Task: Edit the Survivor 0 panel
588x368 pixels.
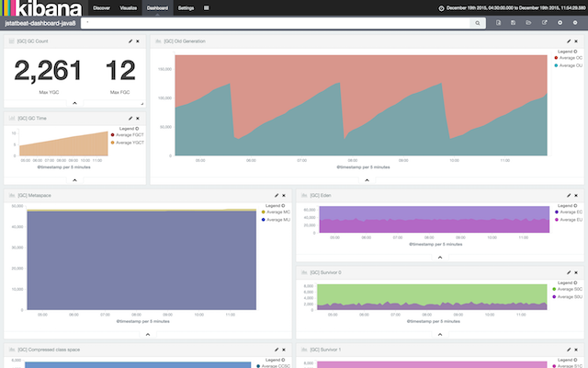Action: (x=569, y=272)
